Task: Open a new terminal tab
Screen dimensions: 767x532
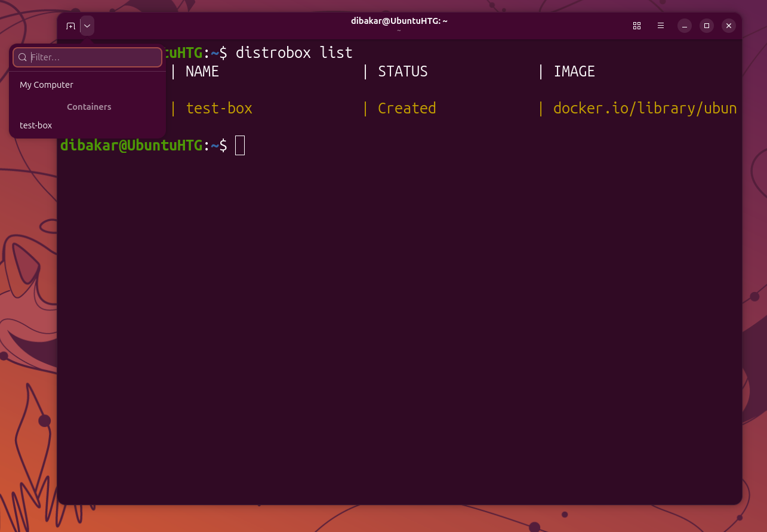Action: [x=70, y=26]
